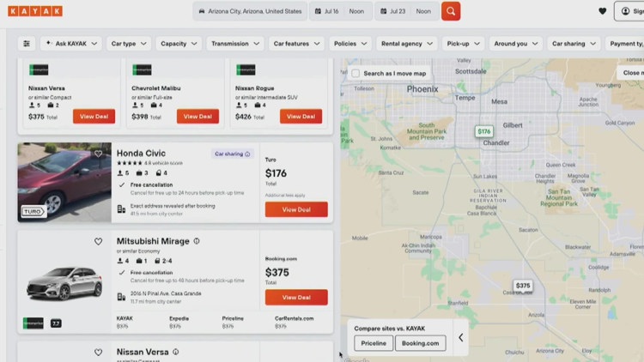Click the Phoenix label on the map
This screenshot has width=644, height=362.
(422, 89)
